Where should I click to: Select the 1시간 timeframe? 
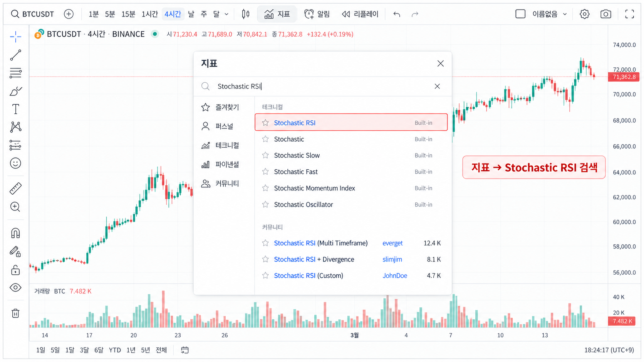click(150, 14)
